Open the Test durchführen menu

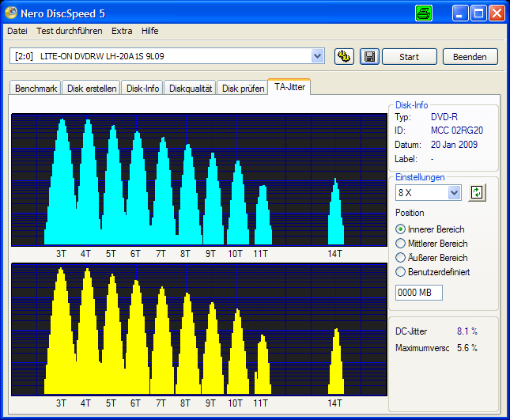[70, 31]
